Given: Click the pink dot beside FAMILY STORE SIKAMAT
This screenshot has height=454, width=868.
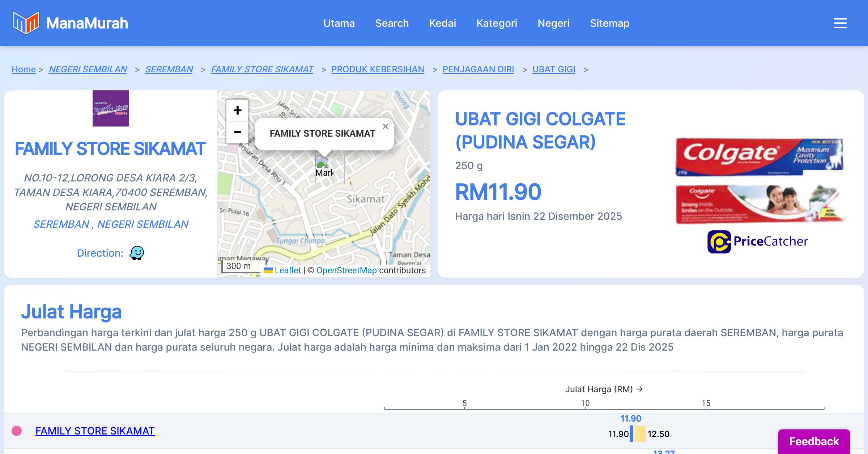Looking at the screenshot, I should (17, 431).
